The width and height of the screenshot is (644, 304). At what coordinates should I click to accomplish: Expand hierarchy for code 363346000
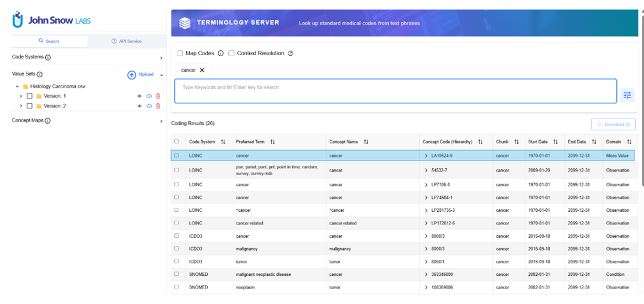click(426, 274)
